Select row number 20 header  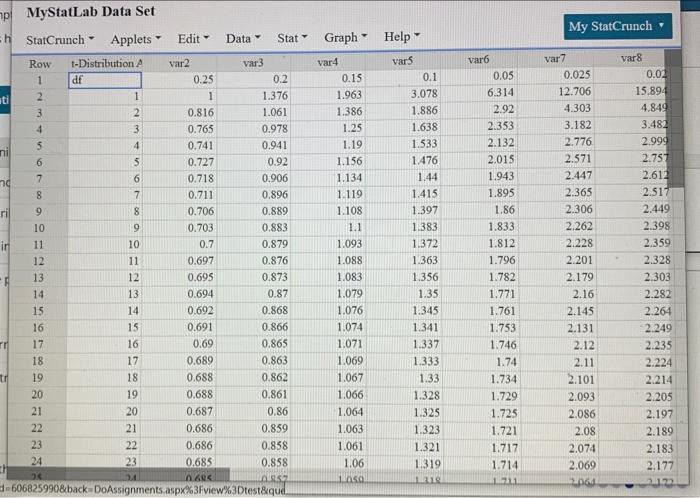(38, 394)
